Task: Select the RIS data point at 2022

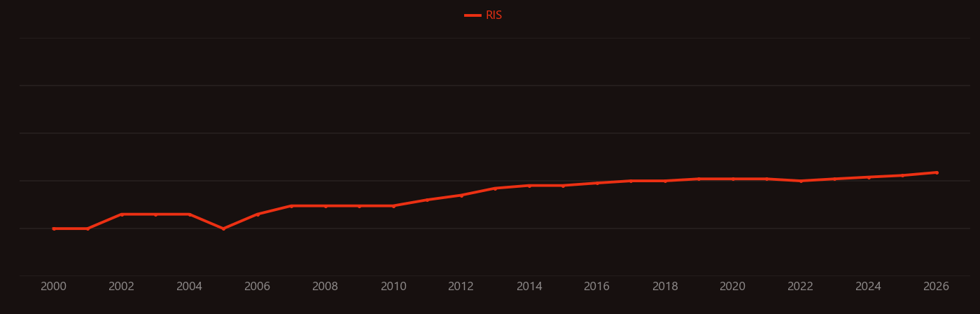Action: [x=801, y=181]
